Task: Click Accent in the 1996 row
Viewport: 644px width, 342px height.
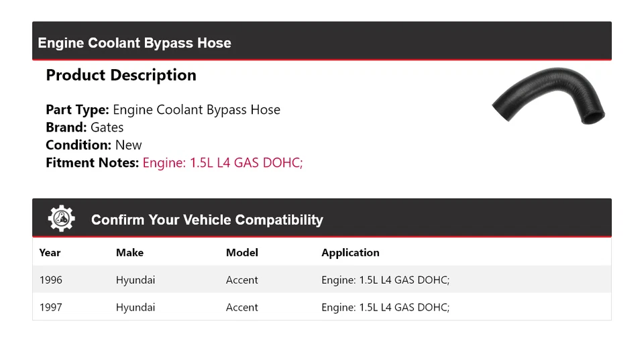Action: (x=241, y=280)
